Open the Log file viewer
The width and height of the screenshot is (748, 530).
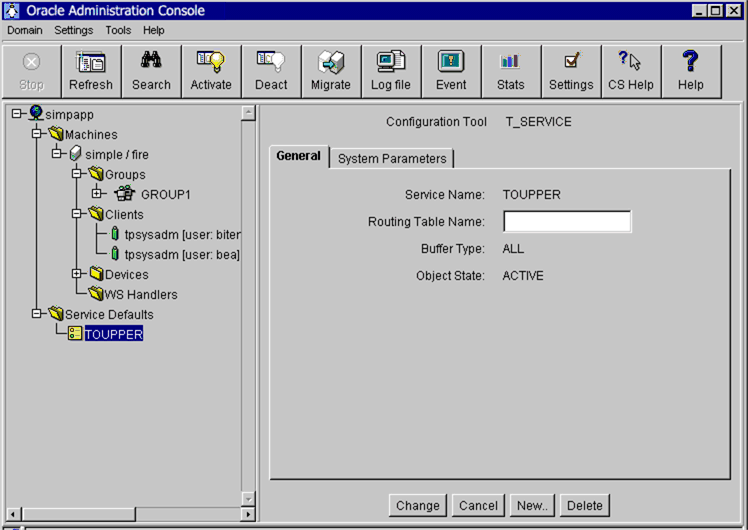391,72
